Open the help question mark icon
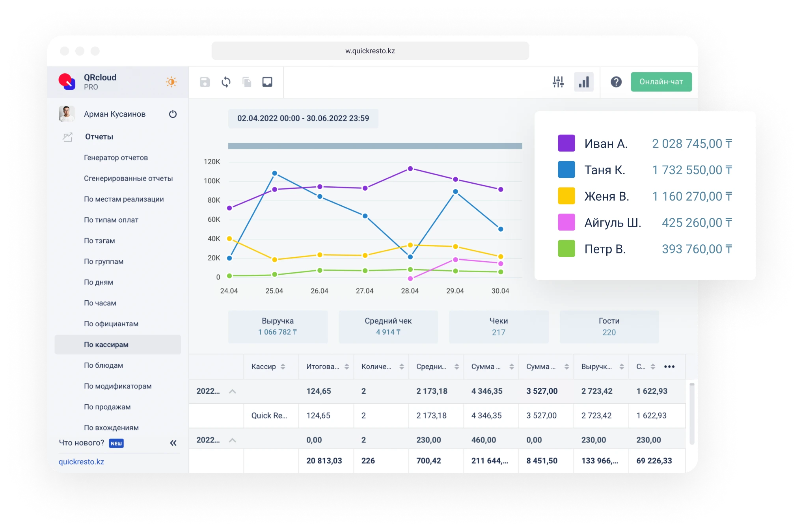This screenshot has height=532, width=803. point(616,82)
